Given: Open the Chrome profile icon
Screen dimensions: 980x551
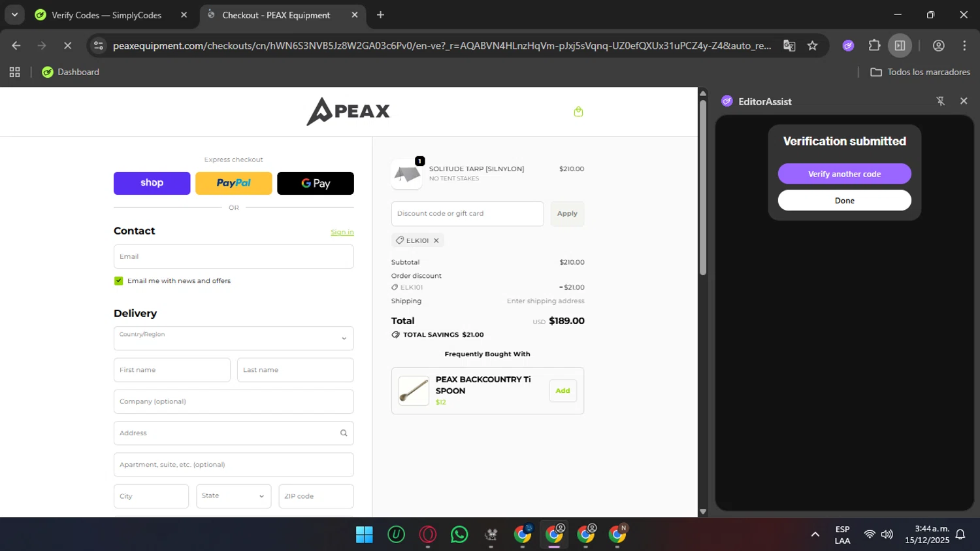Looking at the screenshot, I should 938,46.
